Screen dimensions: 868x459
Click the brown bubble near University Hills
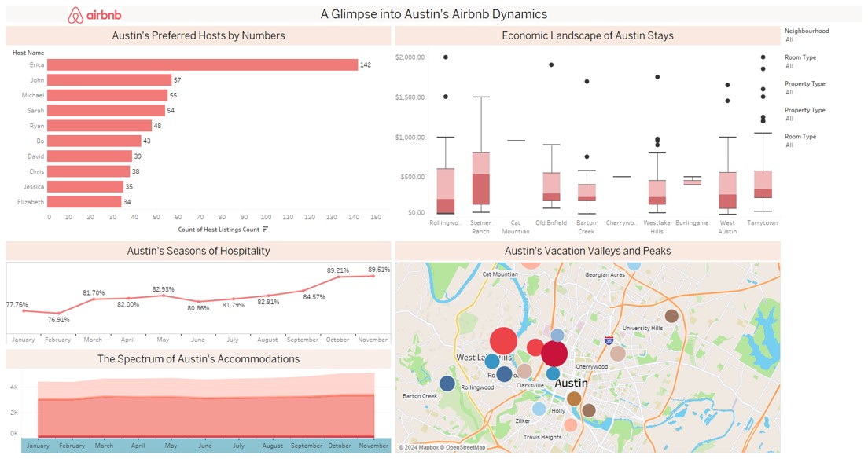click(x=671, y=316)
